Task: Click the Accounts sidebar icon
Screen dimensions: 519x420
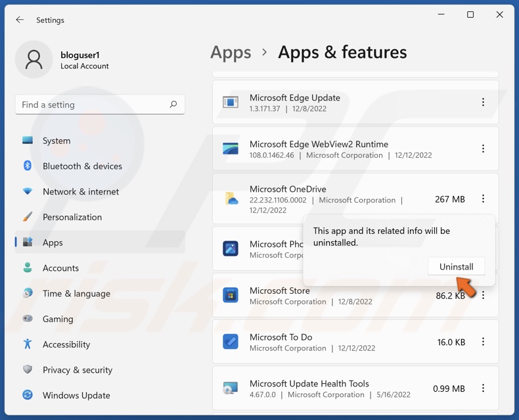Action: click(x=28, y=268)
